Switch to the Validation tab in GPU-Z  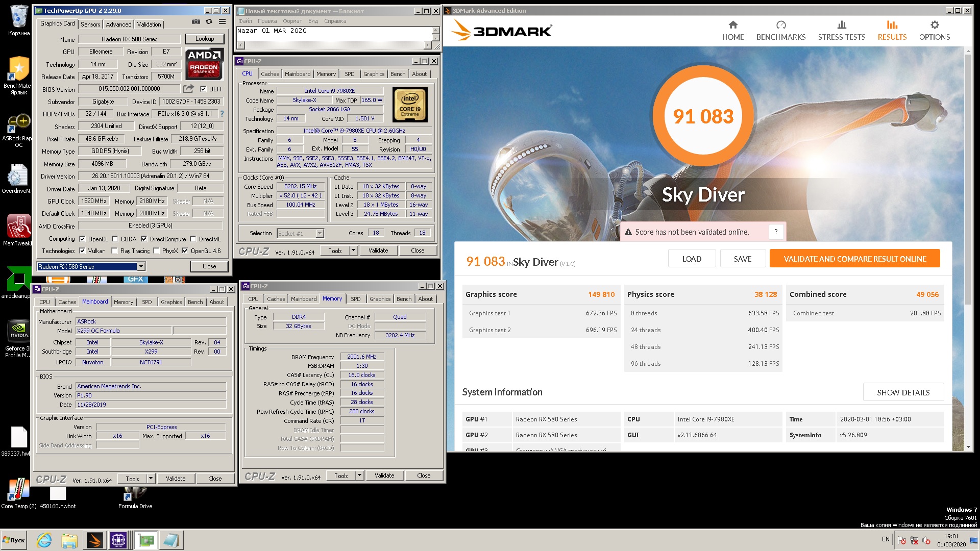click(149, 24)
